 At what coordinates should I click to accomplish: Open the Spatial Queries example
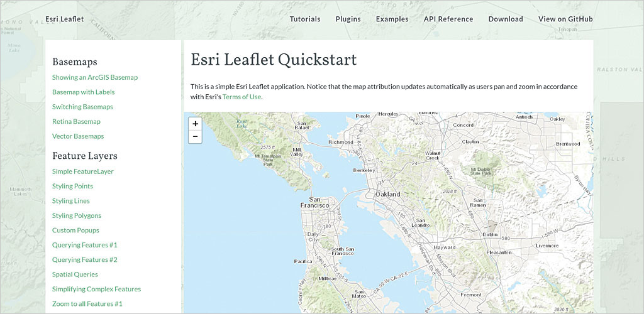click(75, 274)
